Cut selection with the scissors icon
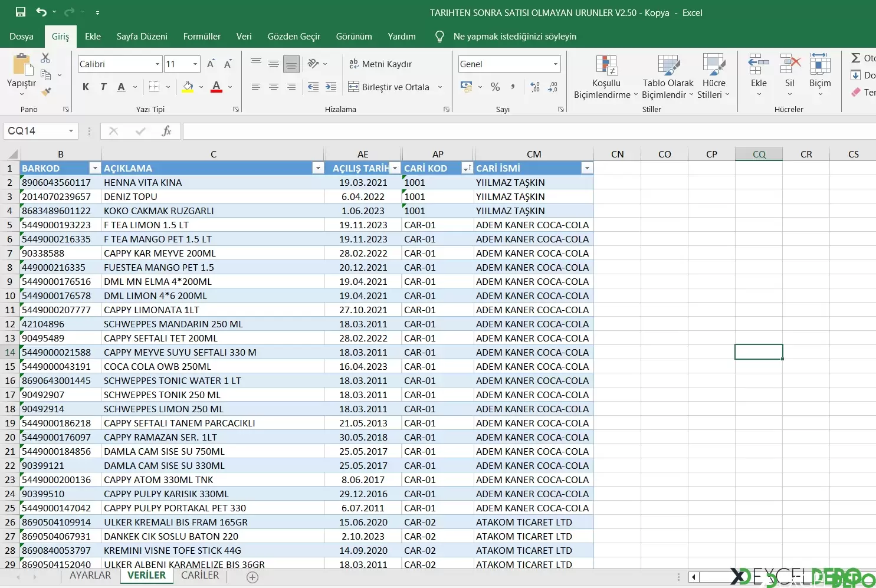876x588 pixels. 45,58
